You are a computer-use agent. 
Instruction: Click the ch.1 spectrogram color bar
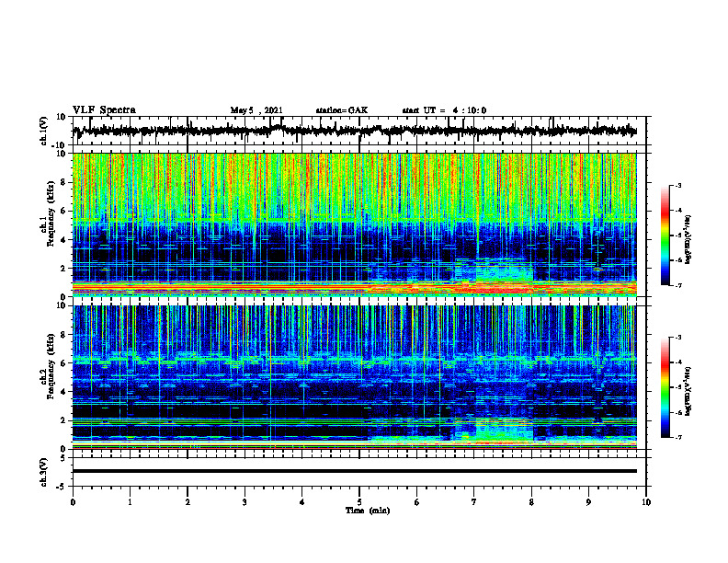tap(665, 236)
